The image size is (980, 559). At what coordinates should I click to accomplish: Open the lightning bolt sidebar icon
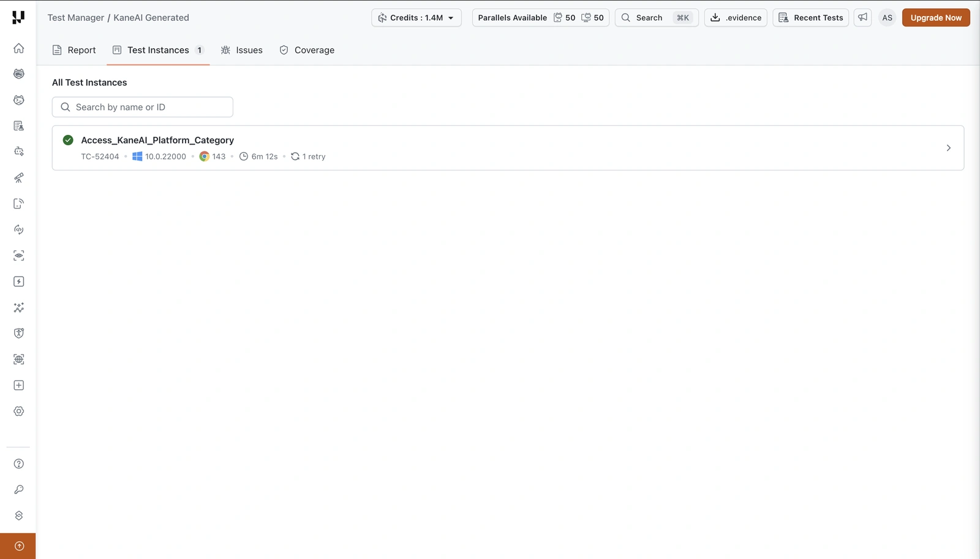point(19,281)
